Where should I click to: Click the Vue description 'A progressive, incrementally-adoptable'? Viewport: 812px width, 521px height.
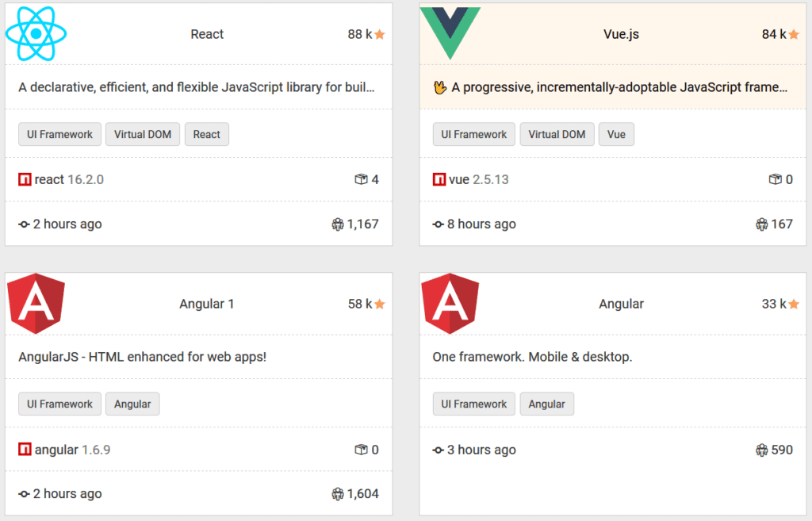(x=619, y=87)
